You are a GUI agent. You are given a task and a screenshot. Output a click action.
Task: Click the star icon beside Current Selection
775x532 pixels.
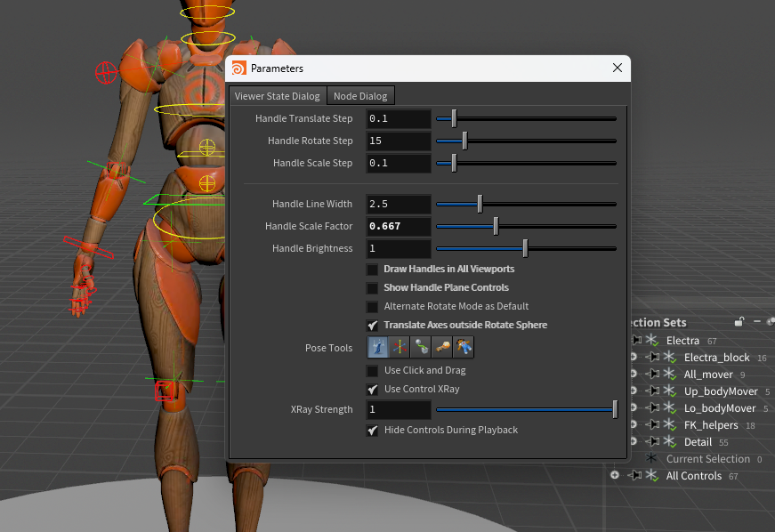coord(652,458)
